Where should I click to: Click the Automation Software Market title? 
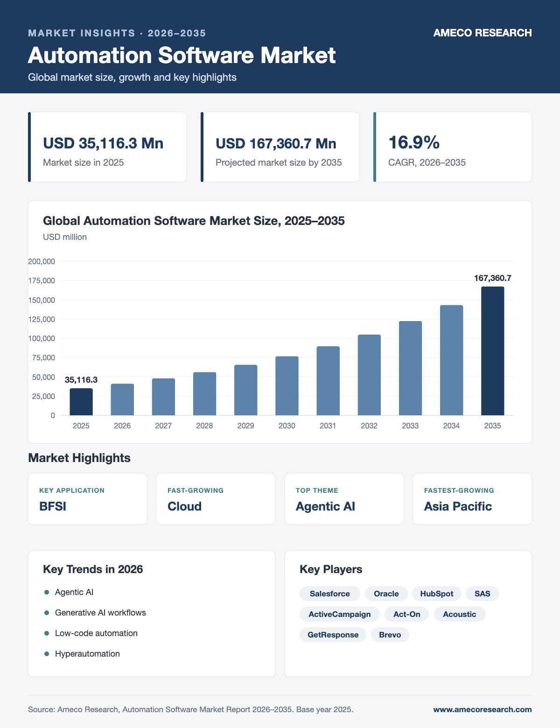[182, 55]
